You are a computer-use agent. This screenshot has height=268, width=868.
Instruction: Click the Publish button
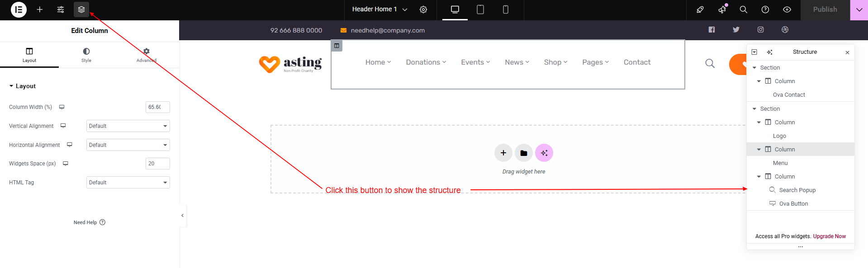point(825,9)
